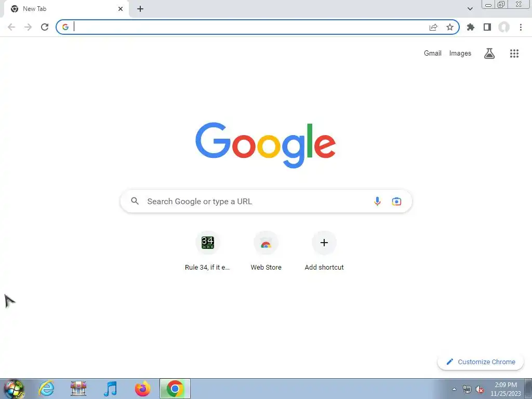
Task: Show hidden tray icons arrow
Action: coord(454,389)
